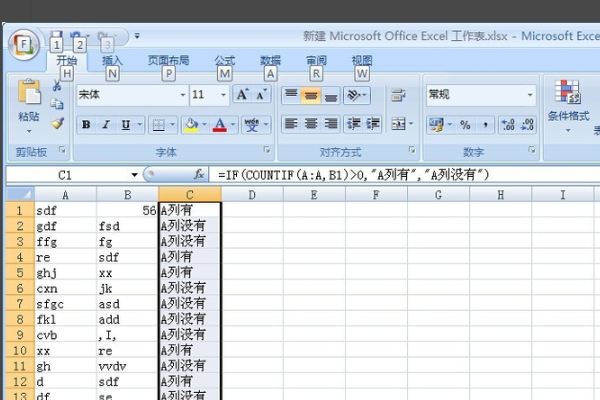Switch to the 数据 tab
Screen dimensions: 600x400
pyautogui.click(x=271, y=60)
